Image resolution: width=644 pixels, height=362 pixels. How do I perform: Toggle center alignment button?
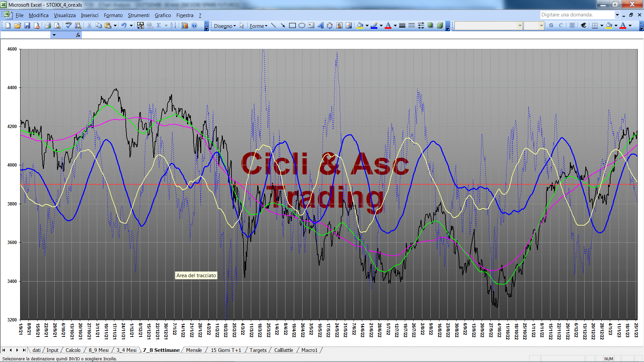pos(572,25)
